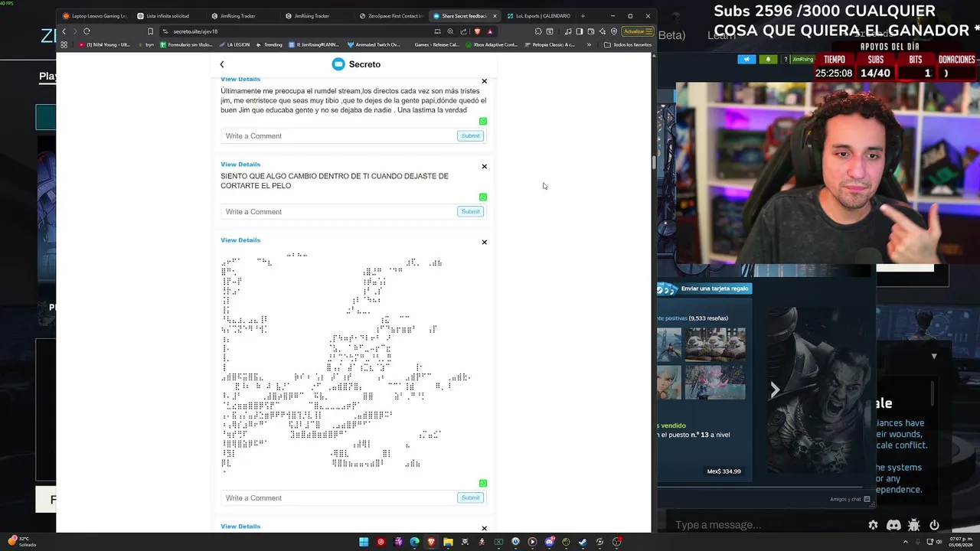Screen dimensions: 980x551
Task: Click the blue megaphone button
Action: click(746, 59)
